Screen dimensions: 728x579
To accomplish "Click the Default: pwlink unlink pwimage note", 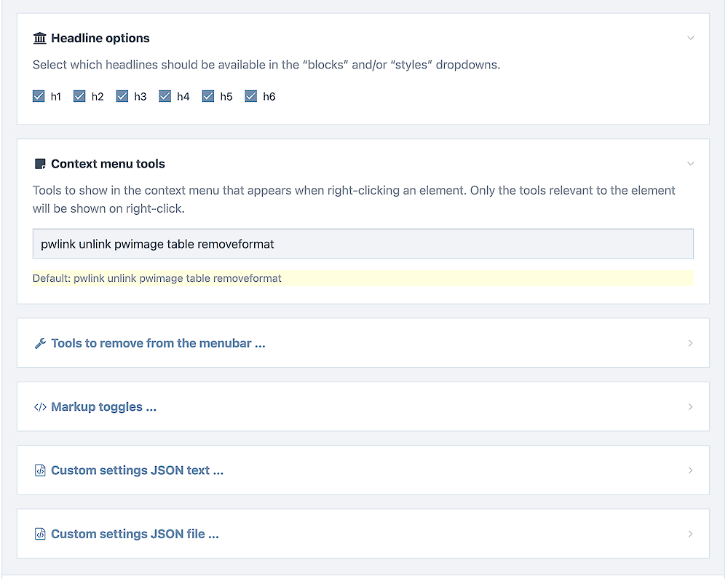I will pyautogui.click(x=157, y=278).
